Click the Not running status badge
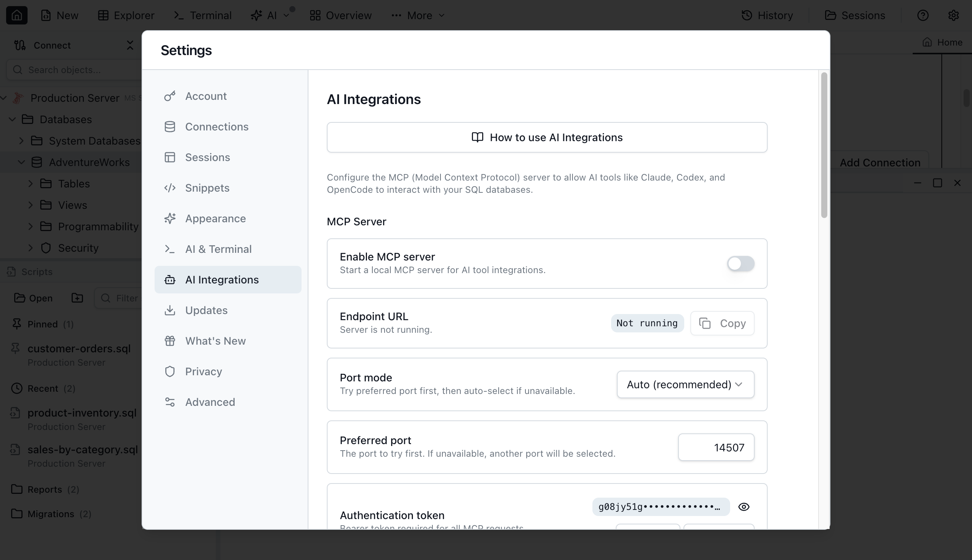Screen dimensions: 972x560 [x=647, y=323]
